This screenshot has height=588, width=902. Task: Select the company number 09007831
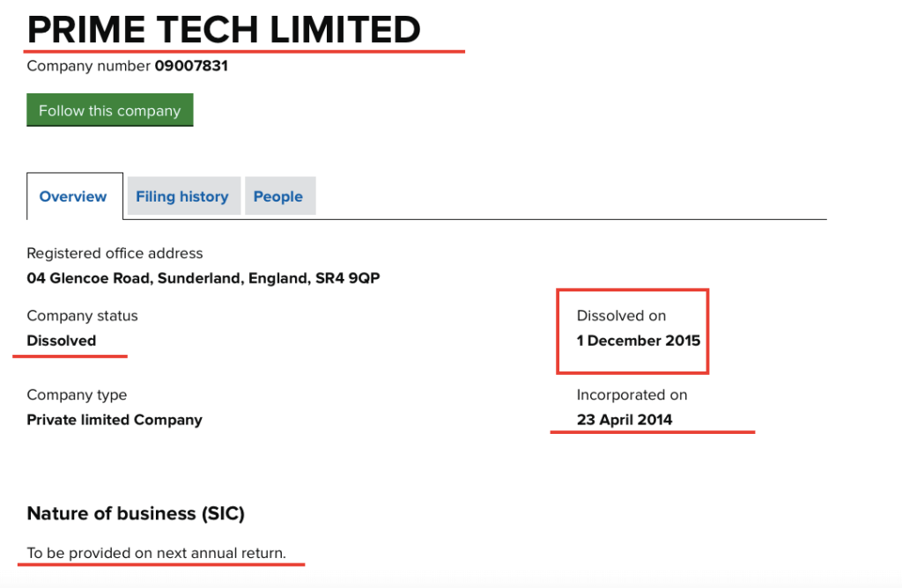[191, 65]
